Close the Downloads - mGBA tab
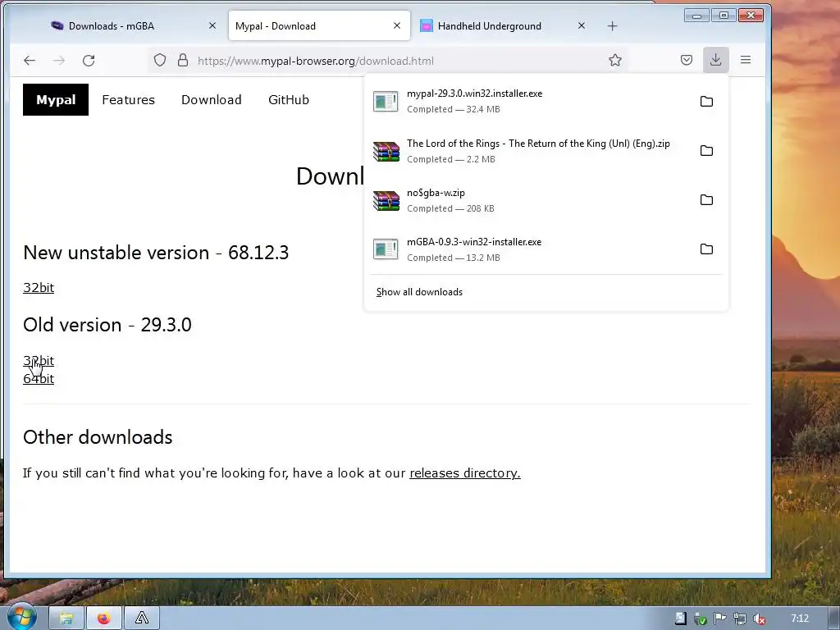Viewport: 840px width, 630px height. point(212,25)
